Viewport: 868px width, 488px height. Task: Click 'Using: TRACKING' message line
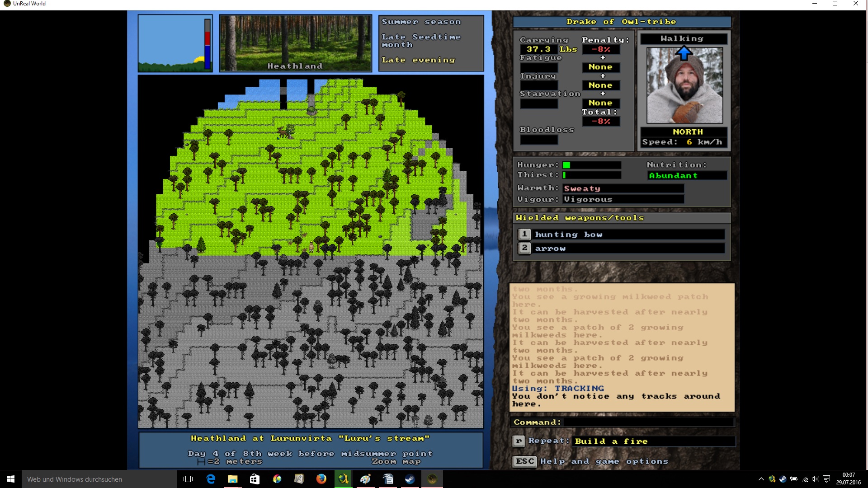558,388
